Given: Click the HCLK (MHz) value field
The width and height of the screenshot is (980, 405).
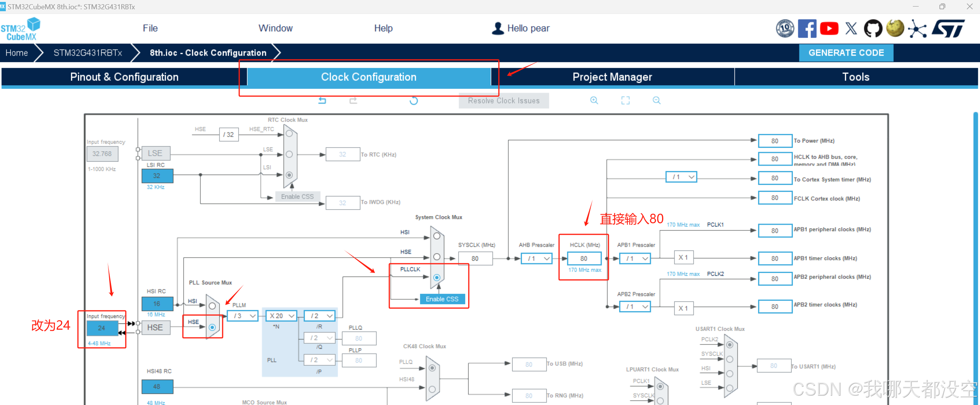Looking at the screenshot, I should point(584,258).
